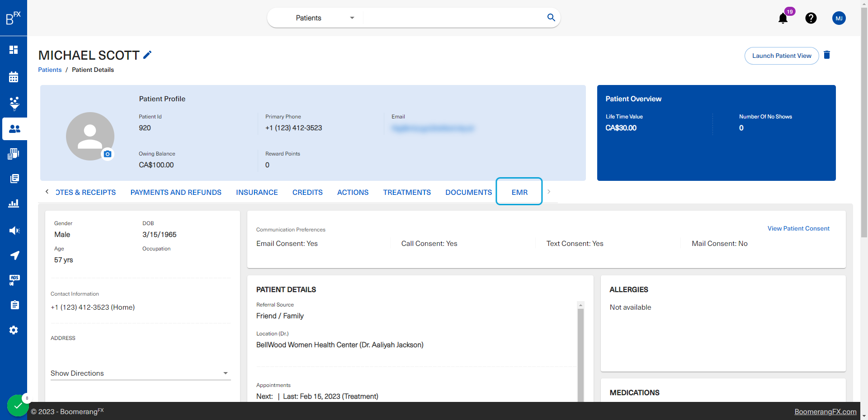Click Owing Balance CA$100.00 value
The image size is (868, 420).
pyautogui.click(x=156, y=165)
